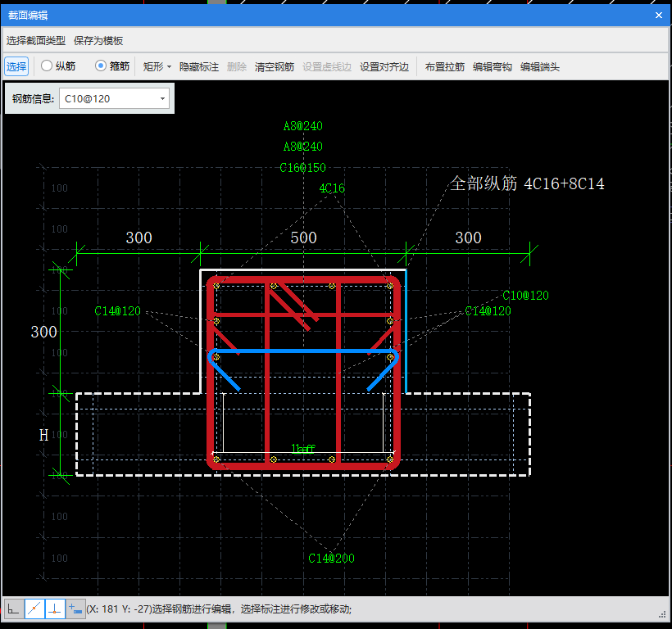The height and width of the screenshot is (629, 672).
Task: Click the dialog resize grip at the bottom corner
Action: point(662,614)
